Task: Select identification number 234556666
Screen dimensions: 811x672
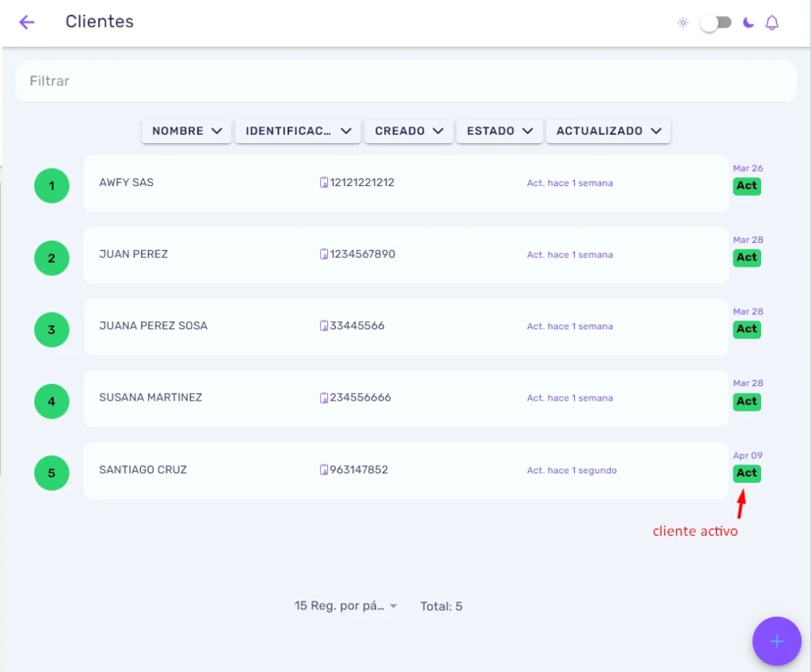Action: coord(360,397)
